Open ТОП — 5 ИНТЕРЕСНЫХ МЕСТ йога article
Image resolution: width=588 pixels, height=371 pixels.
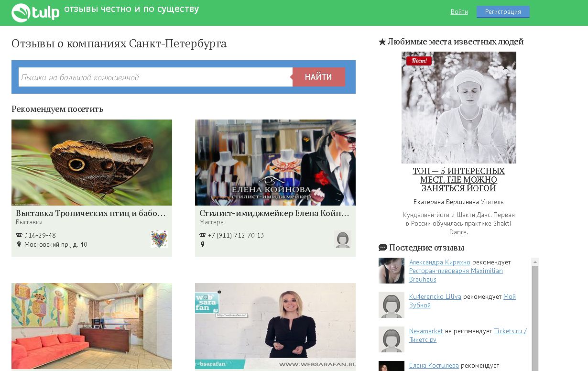459,179
